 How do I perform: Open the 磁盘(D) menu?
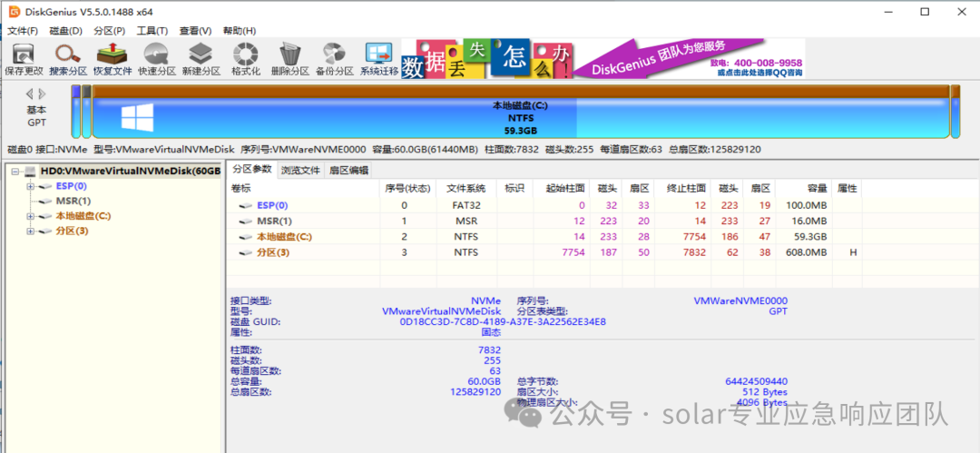(65, 31)
